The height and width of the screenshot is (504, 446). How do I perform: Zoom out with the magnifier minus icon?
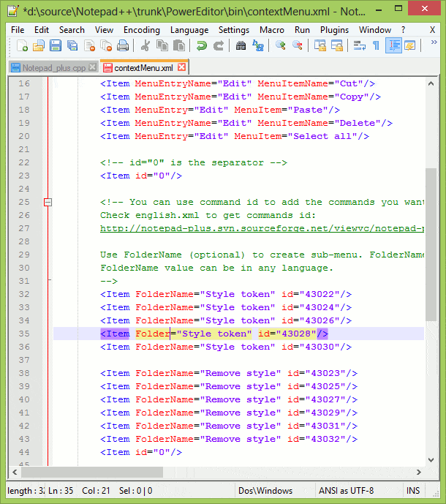click(x=298, y=45)
